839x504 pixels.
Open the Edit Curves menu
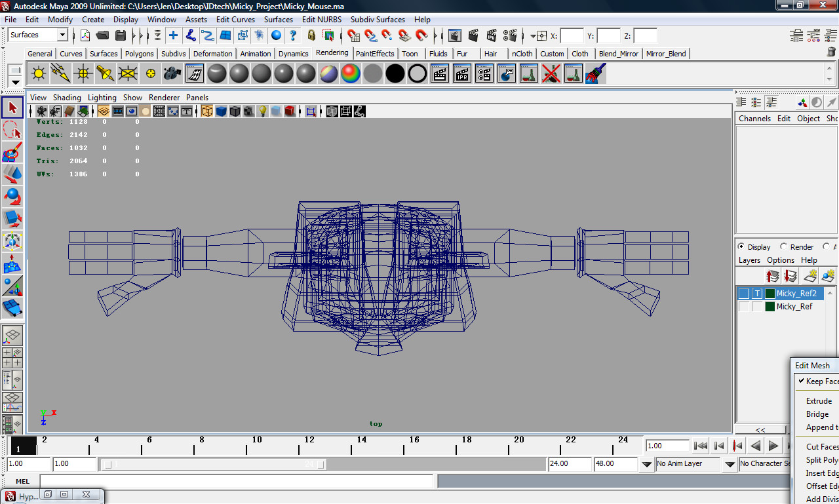pos(235,20)
